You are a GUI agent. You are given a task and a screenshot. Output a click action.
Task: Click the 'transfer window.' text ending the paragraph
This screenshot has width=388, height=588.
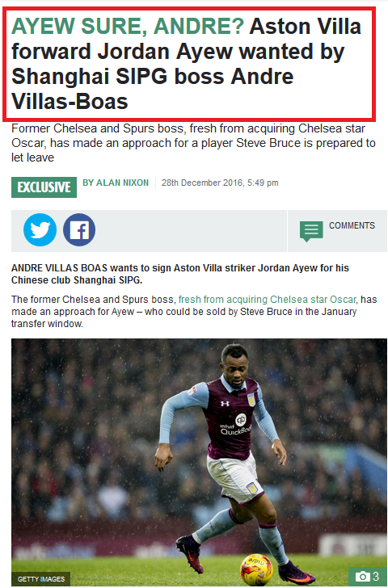click(x=47, y=324)
